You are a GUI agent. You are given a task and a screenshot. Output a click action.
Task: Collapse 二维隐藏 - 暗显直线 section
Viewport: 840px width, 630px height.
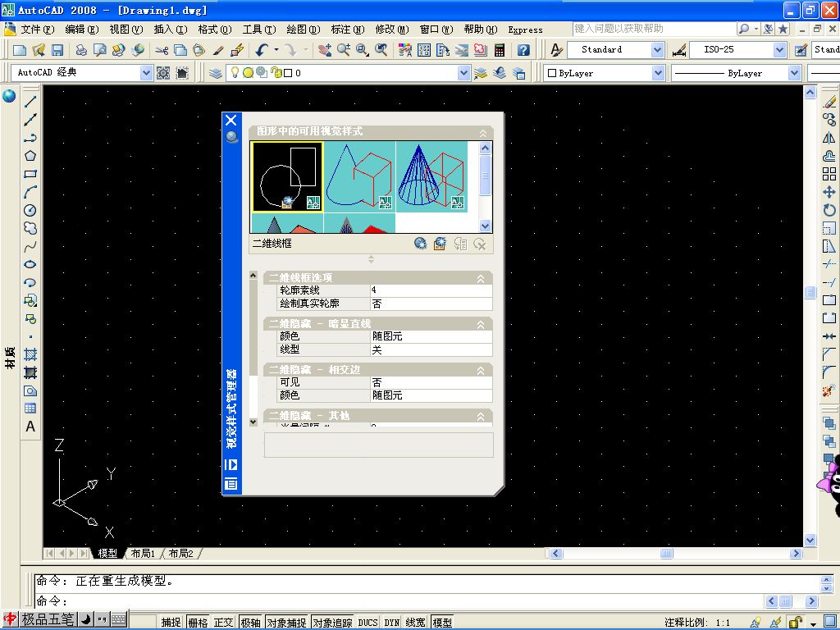[481, 325]
